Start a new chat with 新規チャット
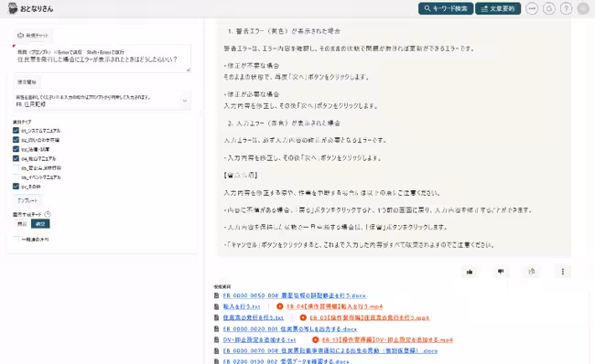 (x=33, y=36)
